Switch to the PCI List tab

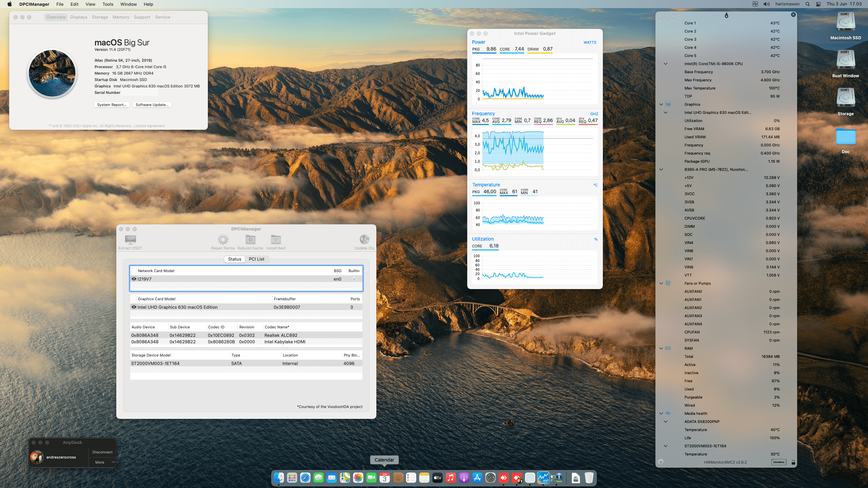(x=256, y=259)
